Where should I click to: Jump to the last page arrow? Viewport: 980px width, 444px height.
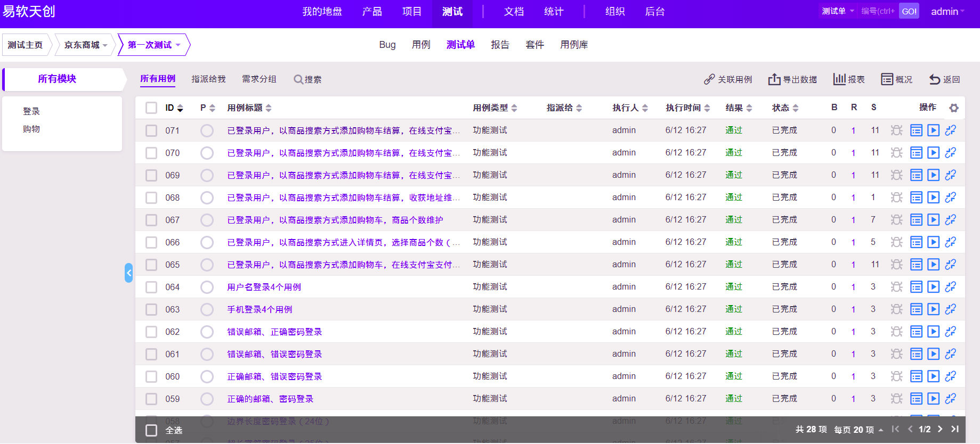click(x=955, y=429)
